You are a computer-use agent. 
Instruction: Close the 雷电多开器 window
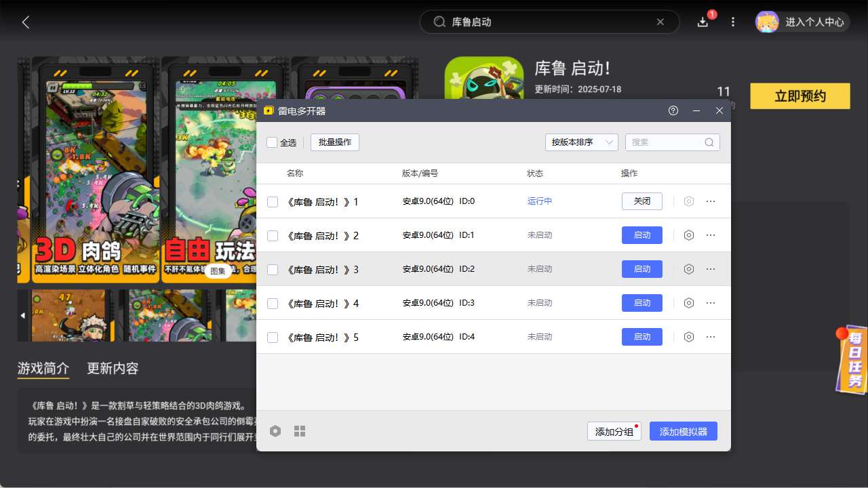[x=719, y=110]
